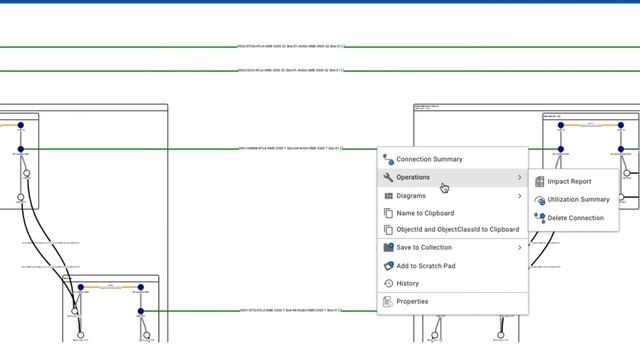Click the Save to Collection folder icon

coord(389,247)
